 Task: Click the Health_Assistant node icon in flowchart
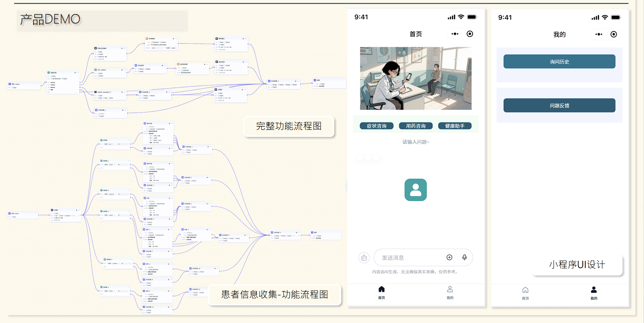[x=95, y=92]
